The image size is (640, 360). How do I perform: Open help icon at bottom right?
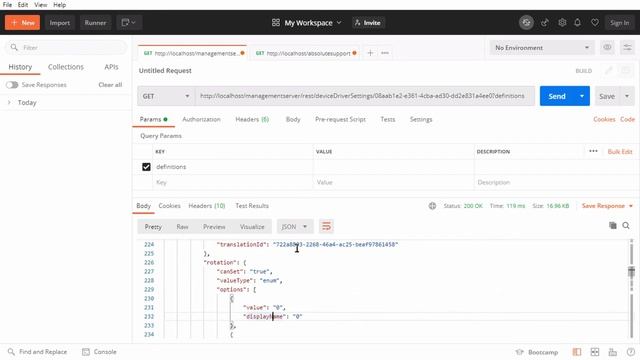point(631,352)
